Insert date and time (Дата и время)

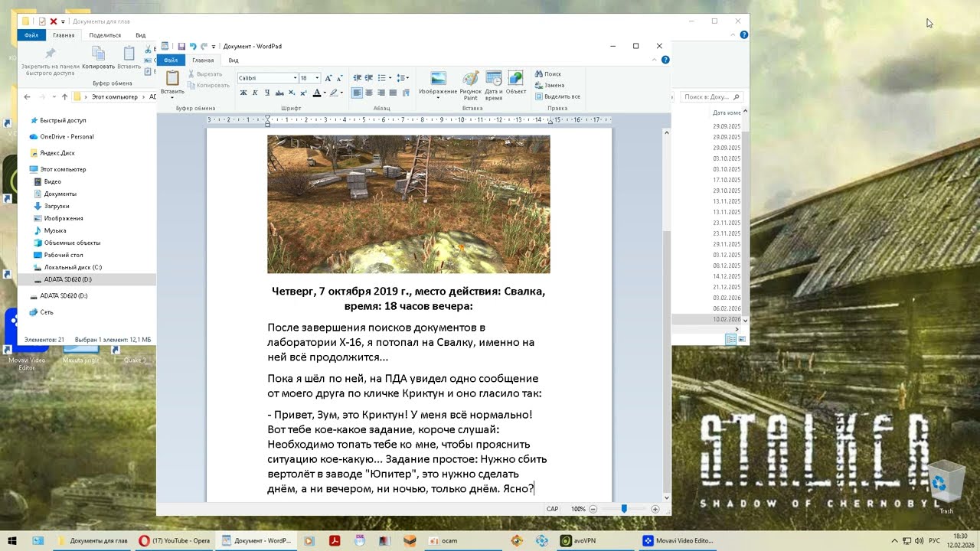pyautogui.click(x=494, y=85)
